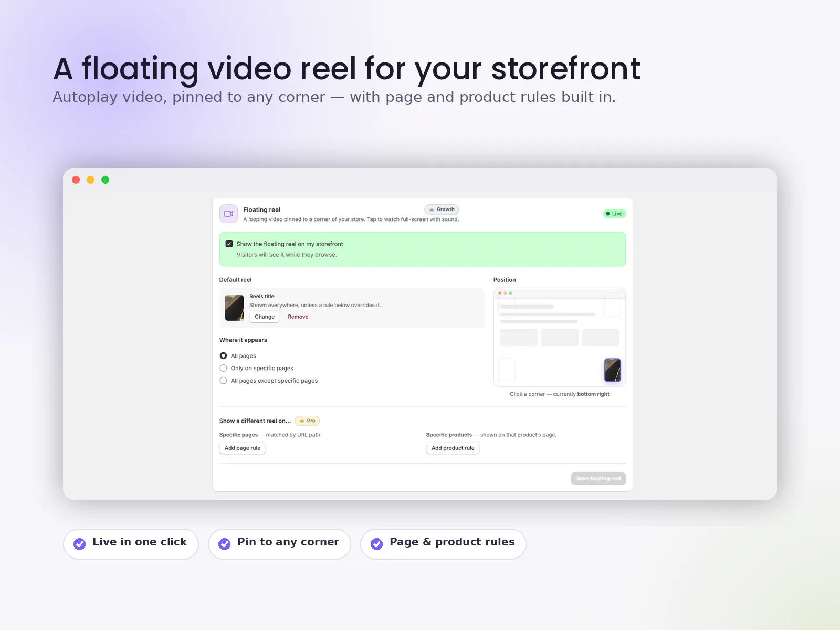This screenshot has width=840, height=630.
Task: Click checkmark icon beside Pin to any corner
Action: pos(225,544)
